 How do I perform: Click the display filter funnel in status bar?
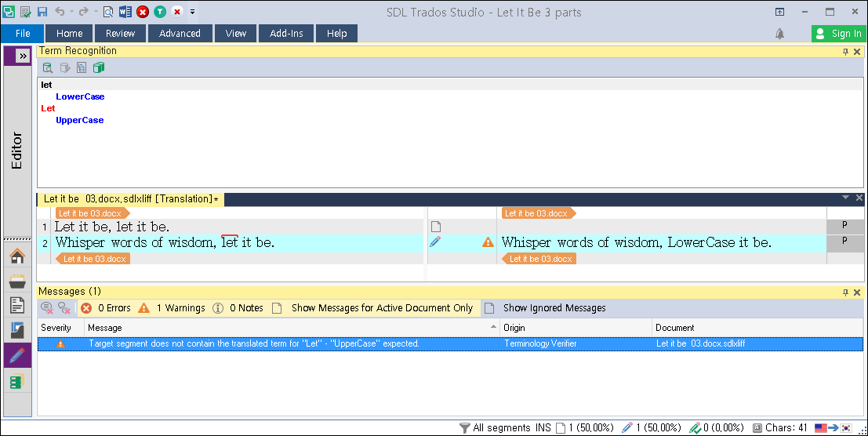click(x=464, y=427)
